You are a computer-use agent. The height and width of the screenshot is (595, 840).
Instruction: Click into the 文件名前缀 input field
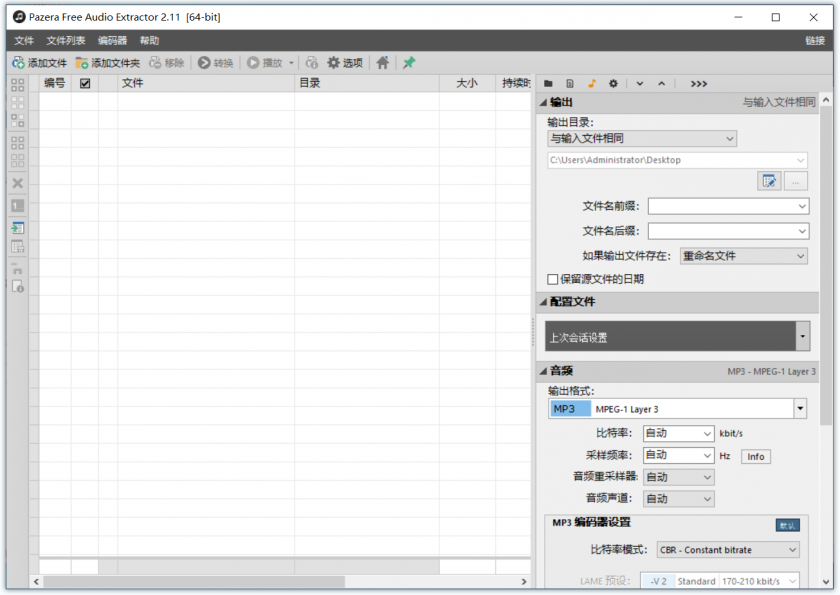coord(728,206)
